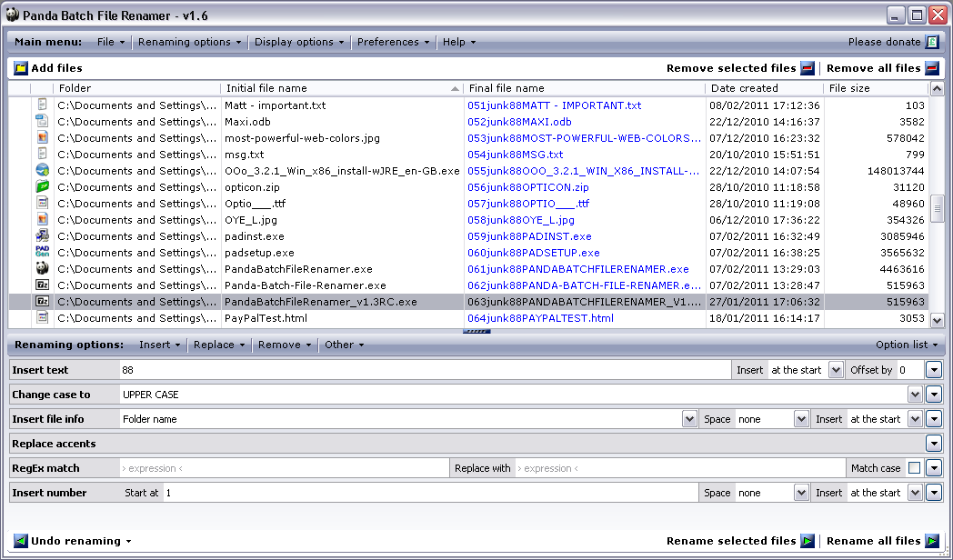This screenshot has width=953, height=560.
Task: Open the Option list menu
Action: click(x=907, y=345)
